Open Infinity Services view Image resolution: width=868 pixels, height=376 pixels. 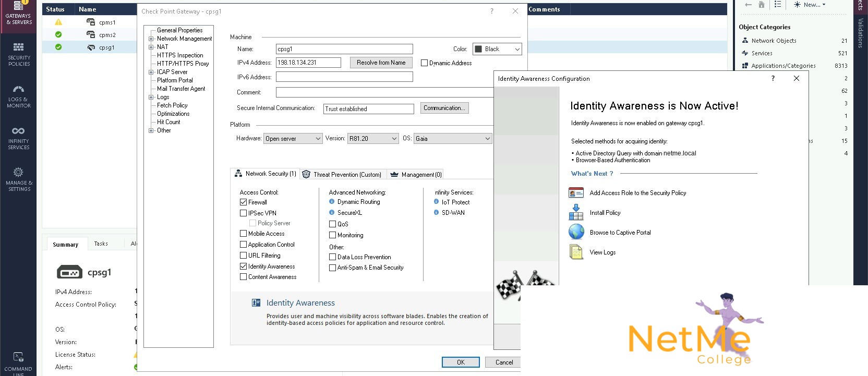pos(19,138)
